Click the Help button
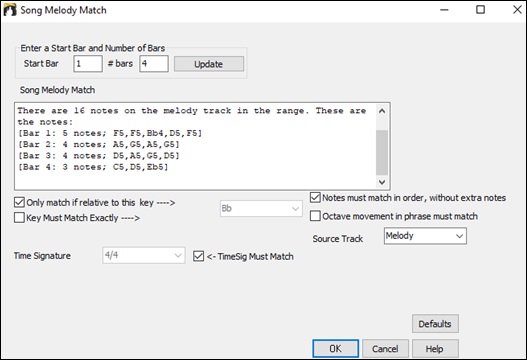 point(435,349)
